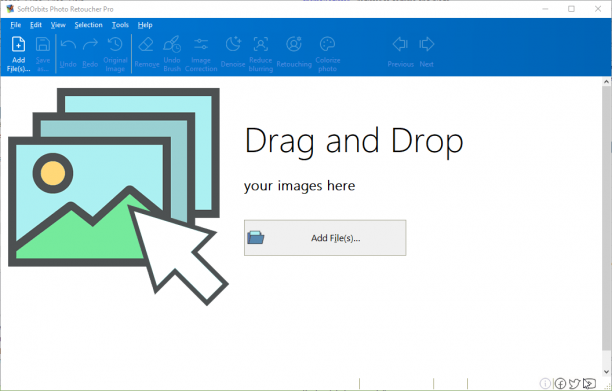Close the Photo Retoucher Pro window
Image resolution: width=612 pixels, height=391 pixels.
click(x=598, y=9)
